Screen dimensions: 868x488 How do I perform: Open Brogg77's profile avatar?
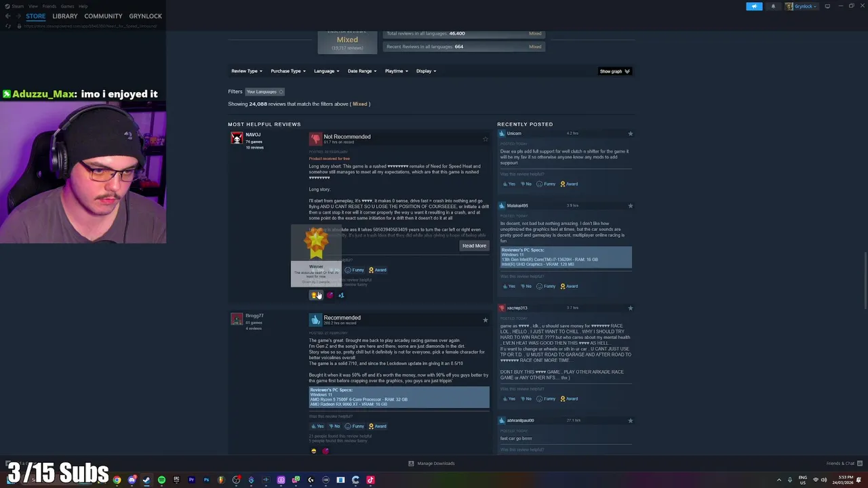(237, 319)
